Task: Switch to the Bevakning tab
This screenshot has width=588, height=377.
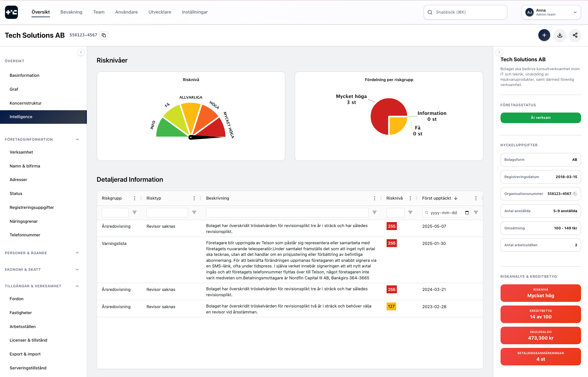Action: [x=71, y=12]
